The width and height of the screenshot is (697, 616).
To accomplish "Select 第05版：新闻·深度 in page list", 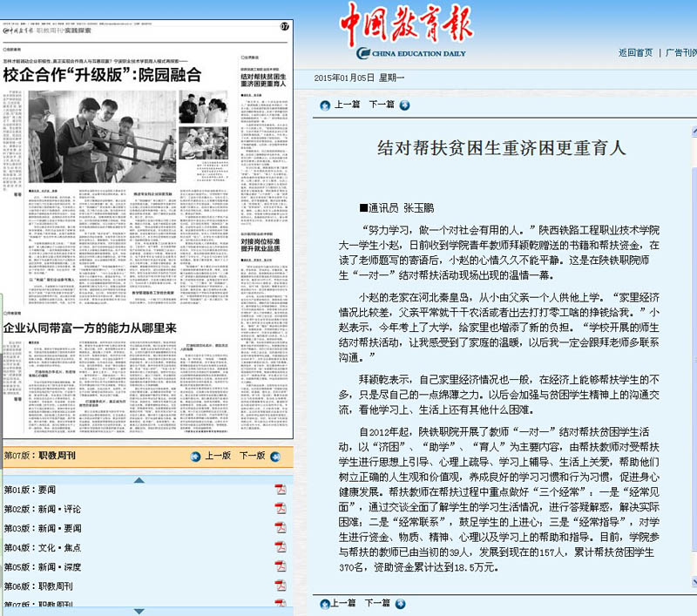I will click(43, 568).
